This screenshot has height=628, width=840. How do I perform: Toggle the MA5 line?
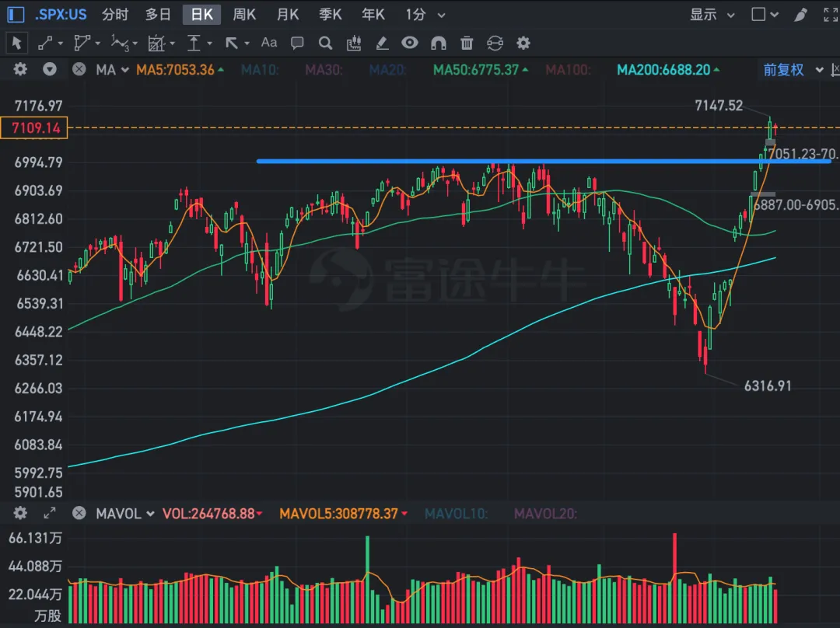(x=180, y=70)
